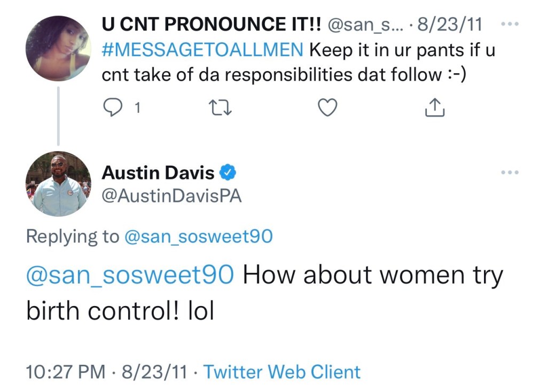
Task: Click the 8/23/11 date on top tweet
Action: pos(450,25)
